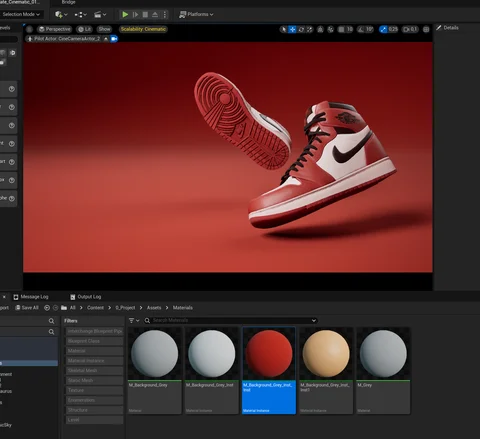This screenshot has height=439, width=480.
Task: Toggle the Material filter
Action: 94,351
